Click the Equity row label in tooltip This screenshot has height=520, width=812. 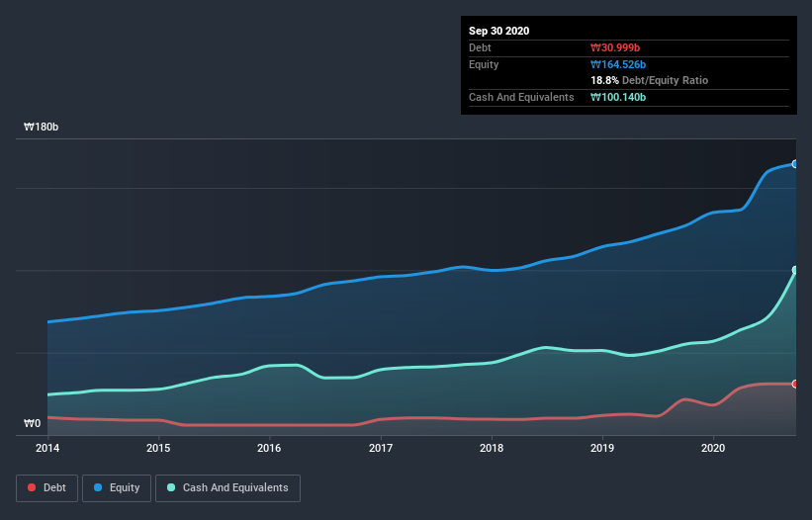click(x=484, y=64)
